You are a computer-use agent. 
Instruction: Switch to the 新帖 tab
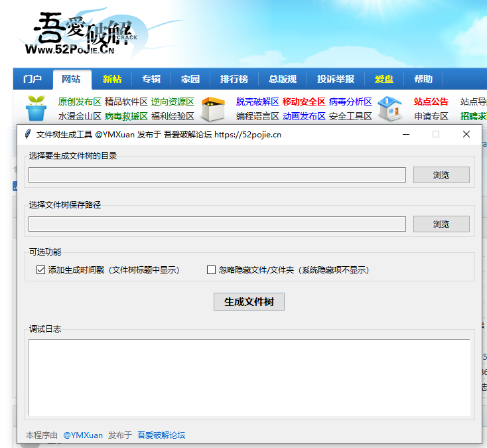coord(111,79)
